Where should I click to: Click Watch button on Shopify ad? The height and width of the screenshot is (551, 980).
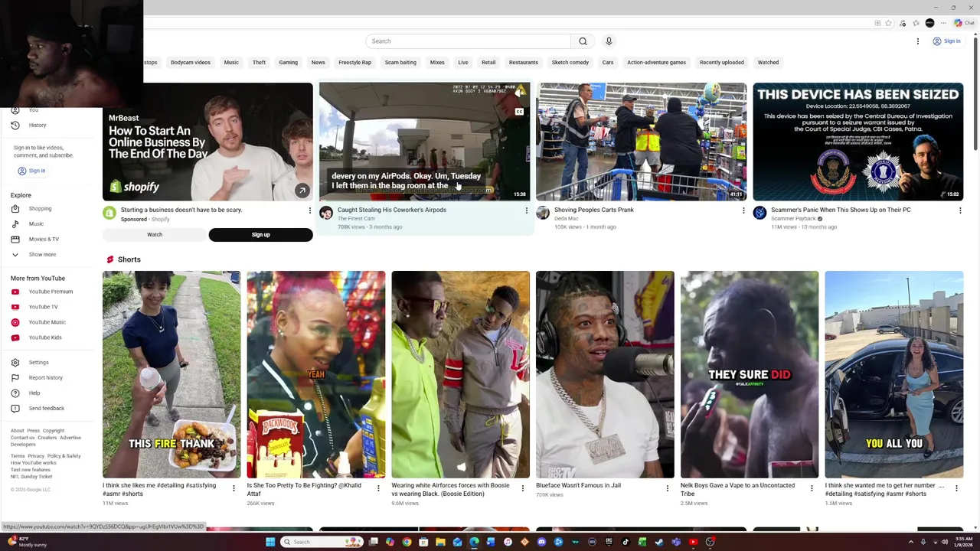(155, 235)
